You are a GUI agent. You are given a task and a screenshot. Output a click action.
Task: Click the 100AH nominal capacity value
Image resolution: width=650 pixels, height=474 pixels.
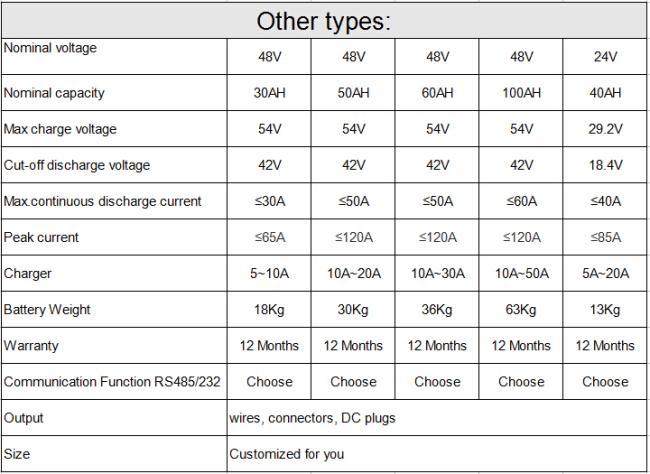click(521, 93)
